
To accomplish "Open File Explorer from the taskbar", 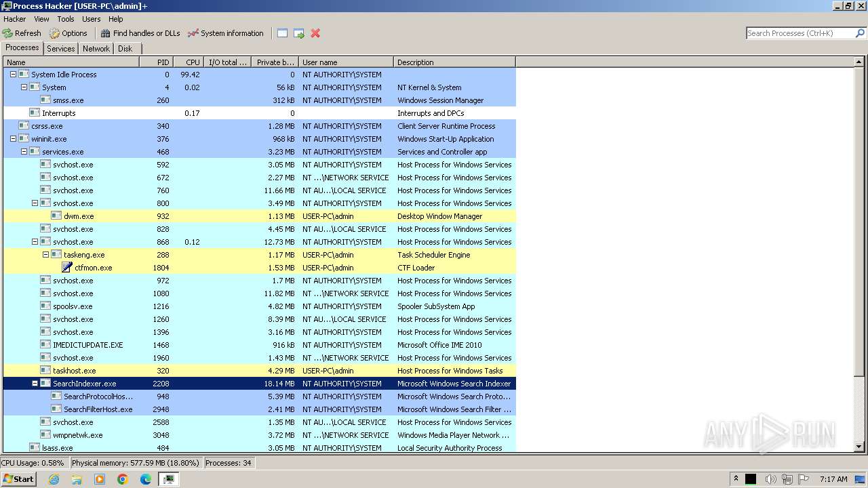I will point(77,479).
